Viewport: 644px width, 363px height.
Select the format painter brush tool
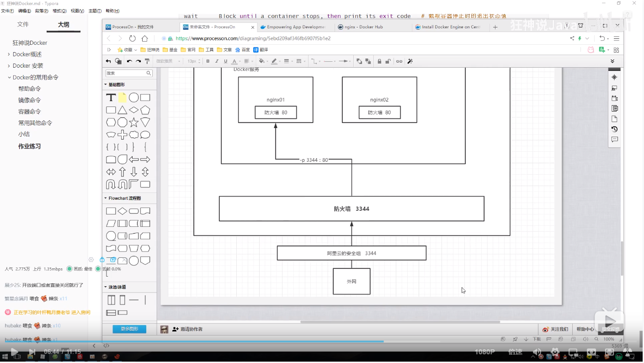coord(147,61)
